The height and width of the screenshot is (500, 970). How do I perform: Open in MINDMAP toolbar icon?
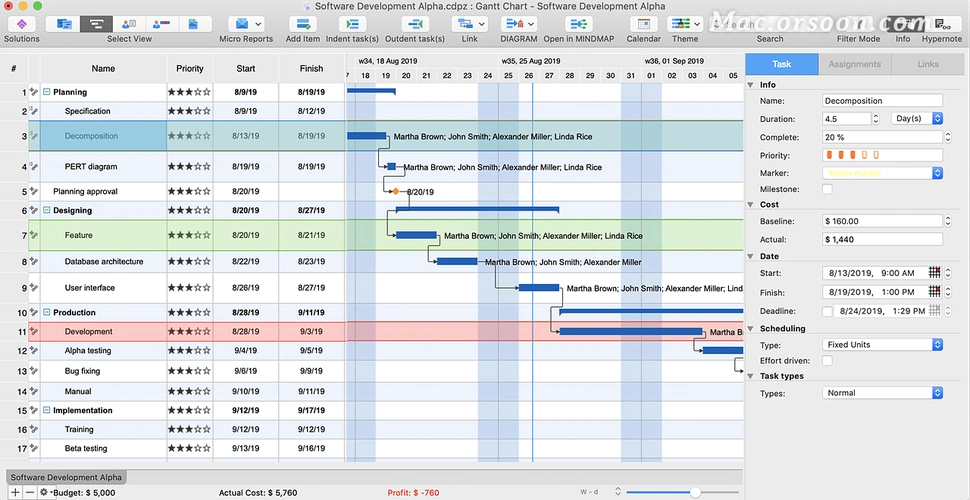(579, 24)
